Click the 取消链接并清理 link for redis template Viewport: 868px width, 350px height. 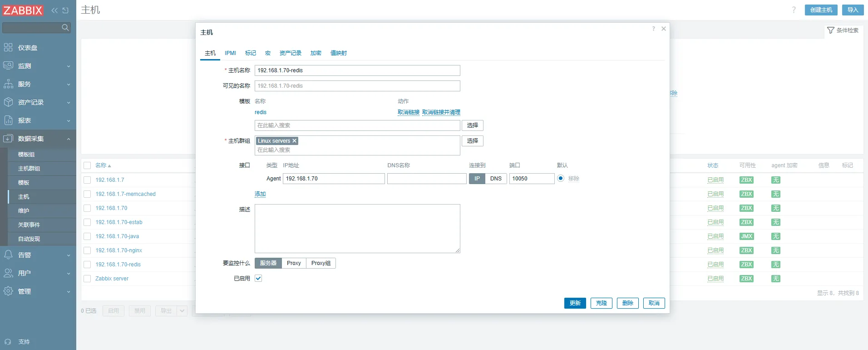pos(441,112)
